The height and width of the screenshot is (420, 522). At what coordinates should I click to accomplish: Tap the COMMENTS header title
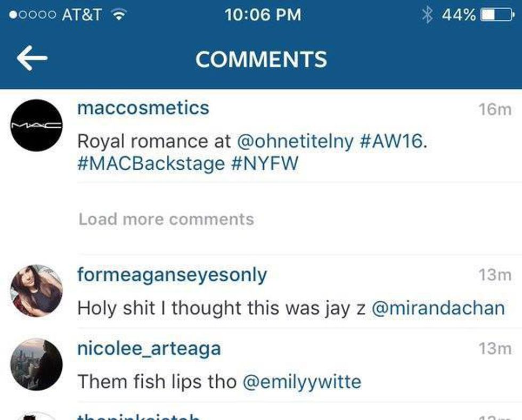coord(261,59)
